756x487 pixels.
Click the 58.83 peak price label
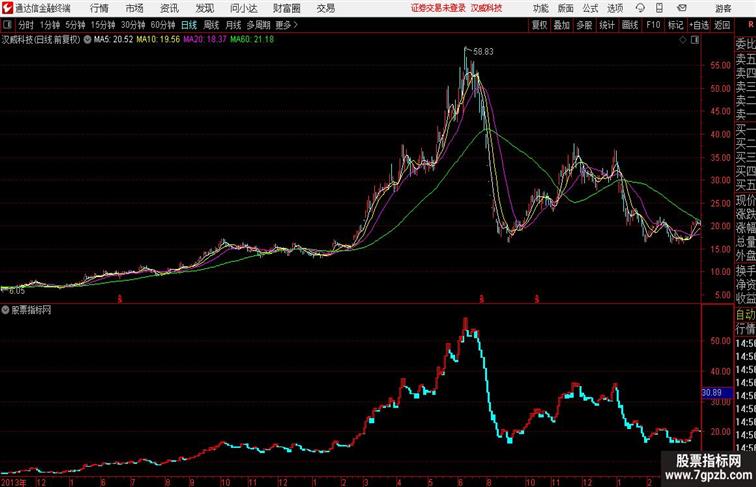coord(483,52)
